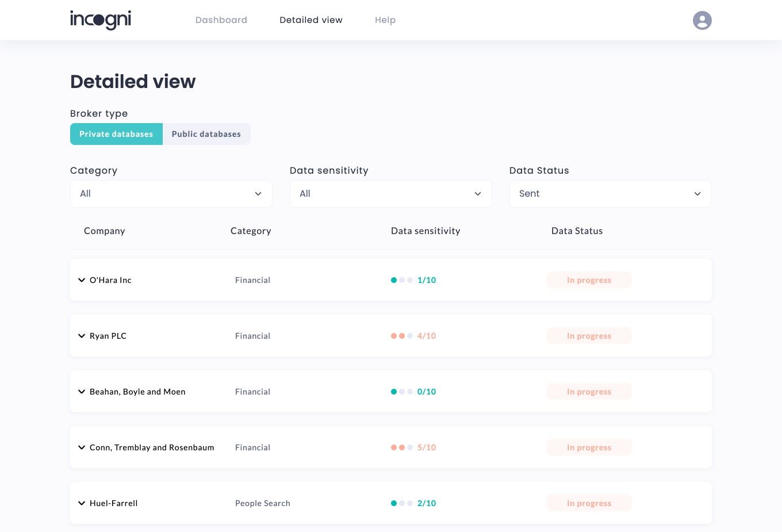Expand the Beahan, Boyle and Moen row
The width and height of the screenshot is (782, 532).
(x=82, y=392)
